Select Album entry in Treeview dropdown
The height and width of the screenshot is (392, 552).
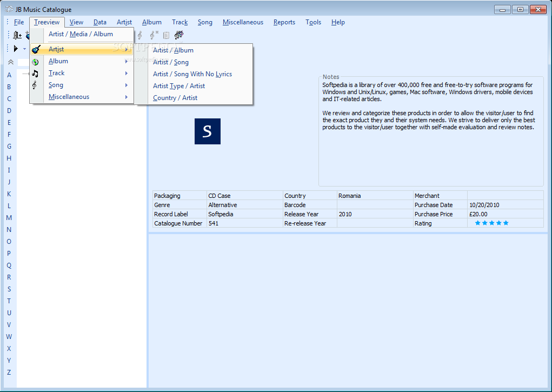pyautogui.click(x=82, y=61)
